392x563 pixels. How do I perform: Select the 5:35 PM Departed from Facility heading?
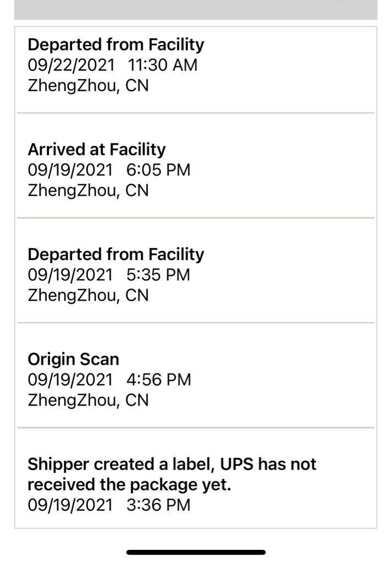point(115,255)
